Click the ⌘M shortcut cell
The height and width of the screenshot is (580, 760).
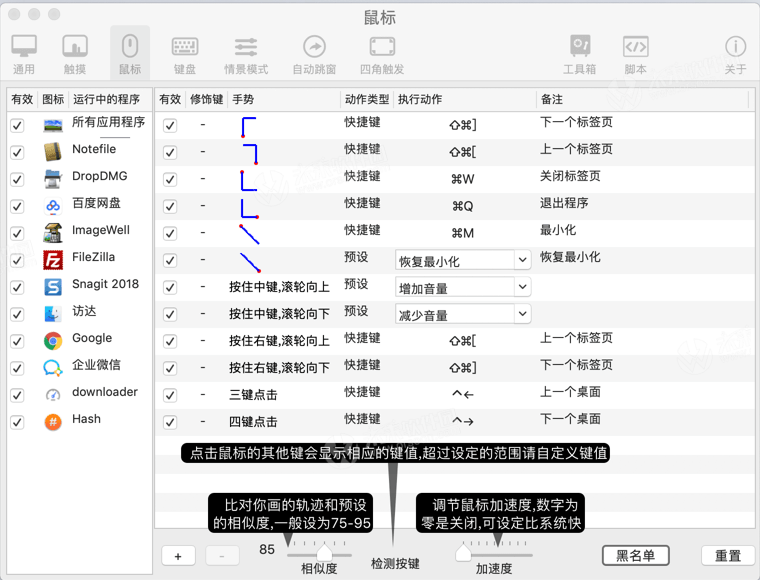462,234
